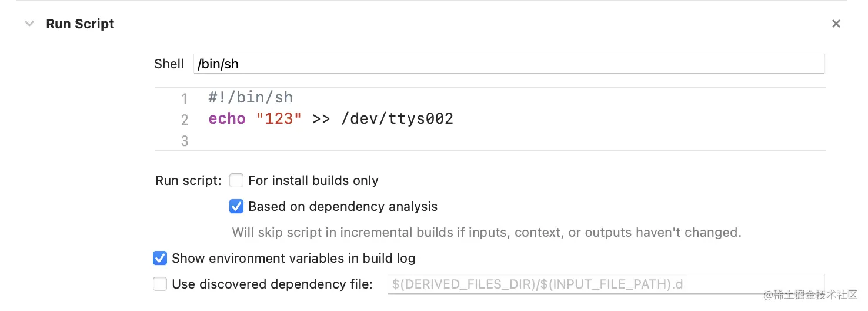Click the Run Script phase title
Viewport: 868px width, 311px height.
(x=80, y=24)
